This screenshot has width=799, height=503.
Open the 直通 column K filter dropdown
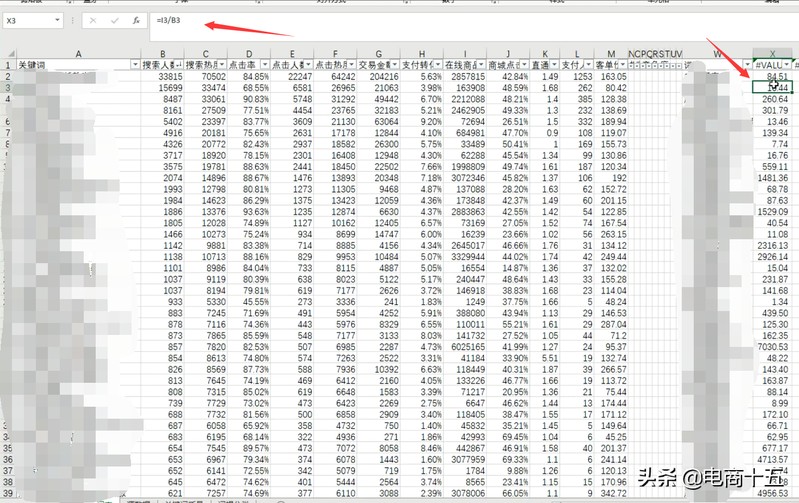554,65
